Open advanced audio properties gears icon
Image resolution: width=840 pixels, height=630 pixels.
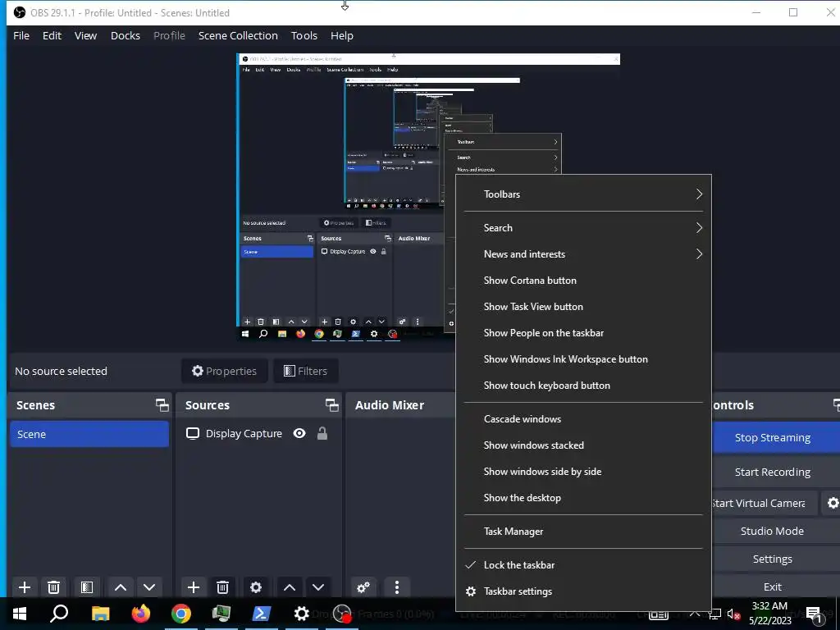[x=363, y=587]
